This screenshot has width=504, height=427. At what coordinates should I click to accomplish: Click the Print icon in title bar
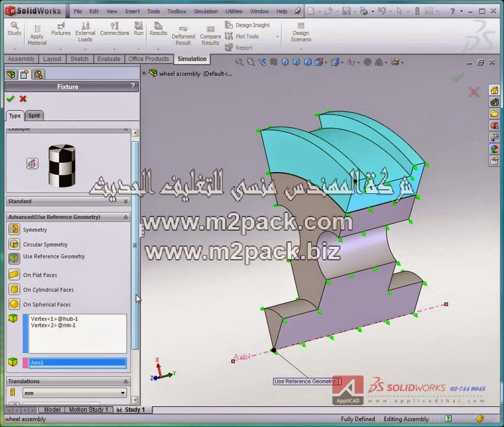point(363,11)
